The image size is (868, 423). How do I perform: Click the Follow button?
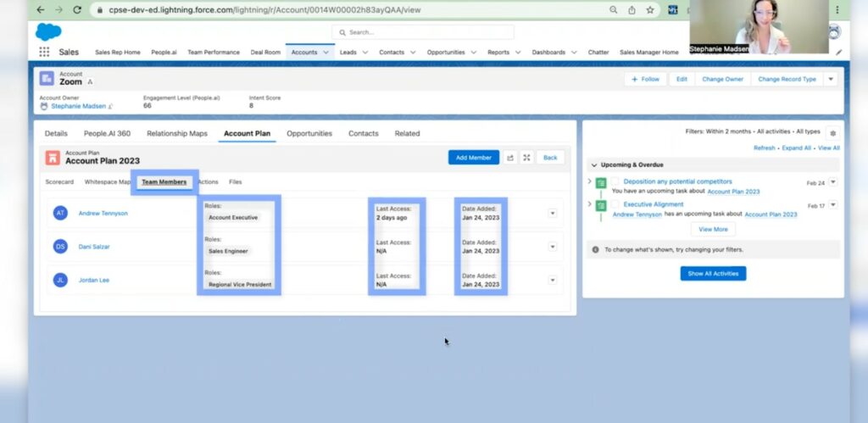(645, 79)
